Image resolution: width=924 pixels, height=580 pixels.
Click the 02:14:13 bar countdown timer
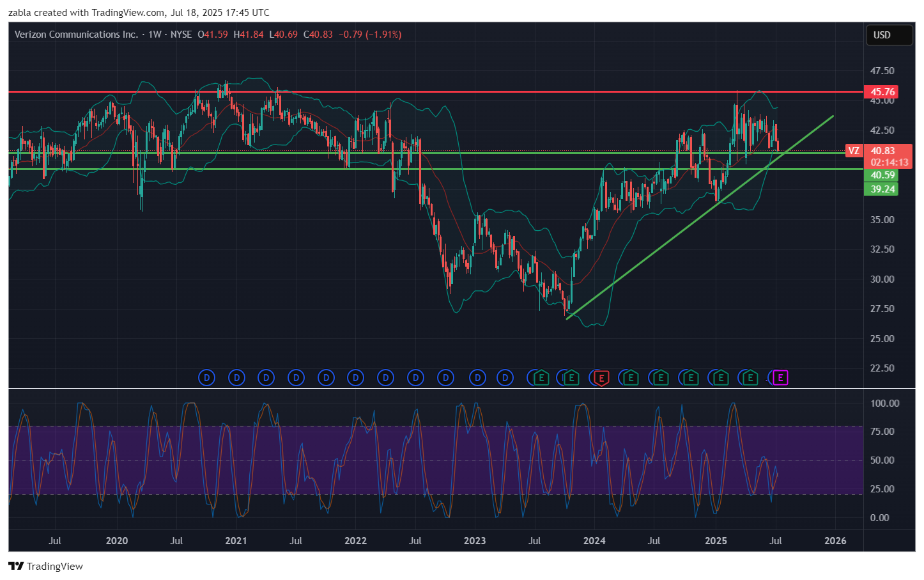tap(888, 162)
